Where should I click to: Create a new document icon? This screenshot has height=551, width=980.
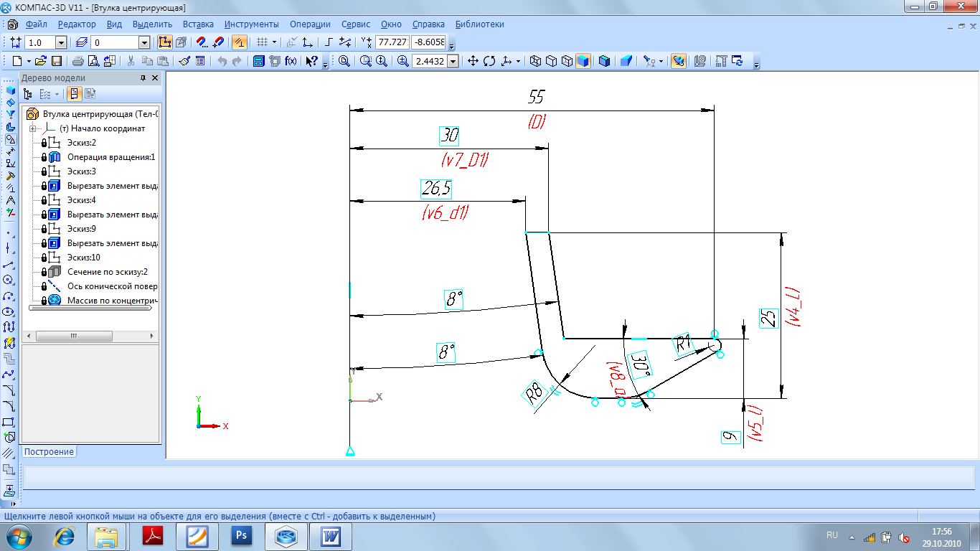[x=17, y=62]
